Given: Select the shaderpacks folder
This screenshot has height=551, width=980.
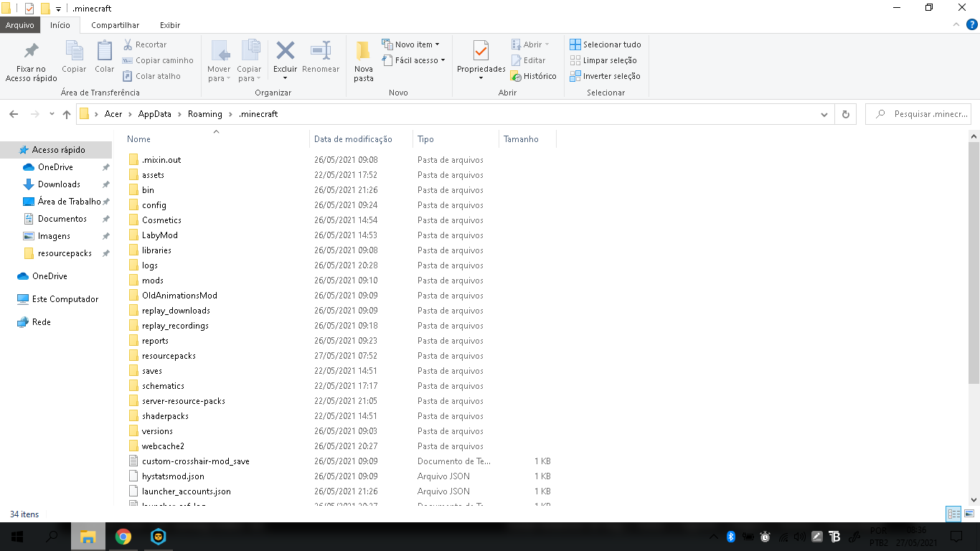Looking at the screenshot, I should tap(165, 416).
